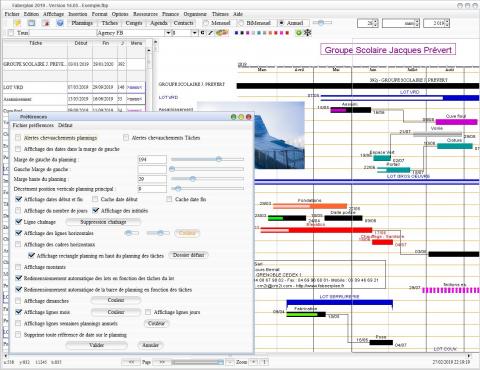The height and width of the screenshot is (370, 480).
Task: Enable Affichage lignes jours checkbox
Action: click(148, 312)
